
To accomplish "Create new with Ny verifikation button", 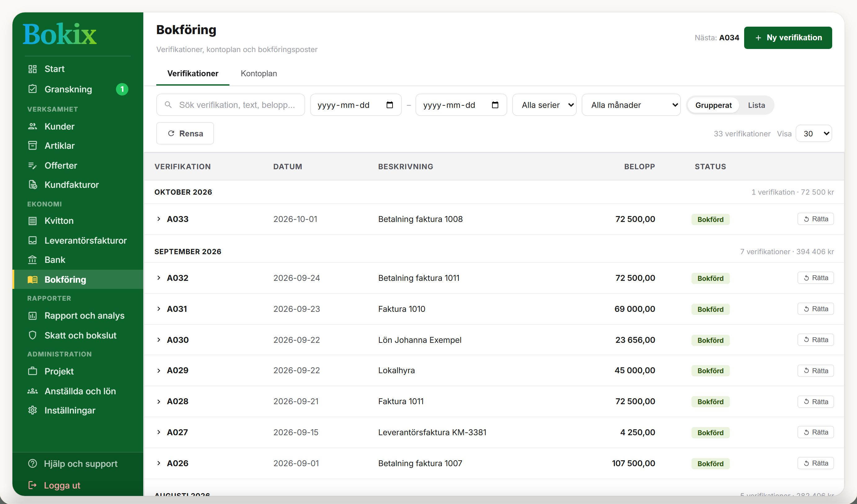I will (x=788, y=38).
